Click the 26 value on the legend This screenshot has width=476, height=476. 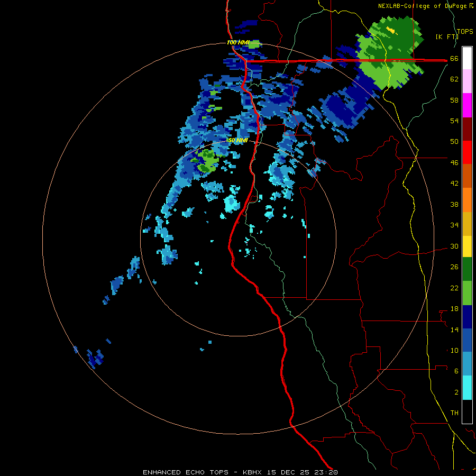click(x=454, y=267)
